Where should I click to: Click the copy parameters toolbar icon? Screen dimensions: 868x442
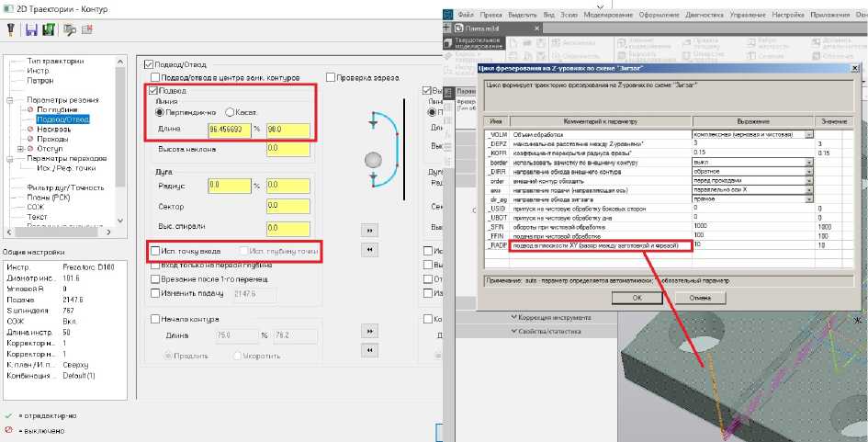click(69, 30)
